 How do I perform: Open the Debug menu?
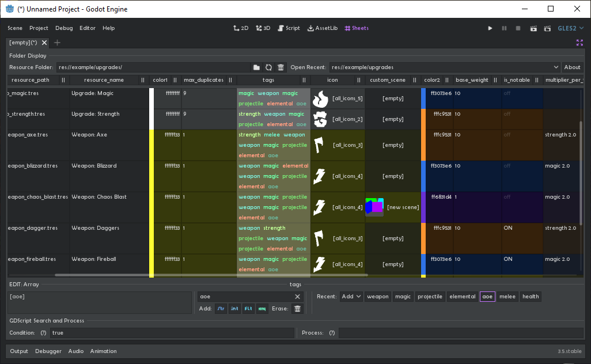(64, 28)
